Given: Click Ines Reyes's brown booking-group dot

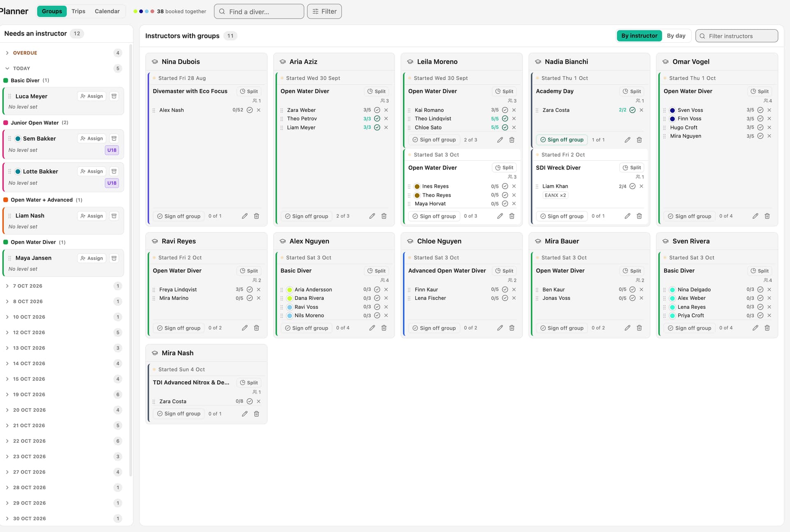Looking at the screenshot, I should click(417, 187).
